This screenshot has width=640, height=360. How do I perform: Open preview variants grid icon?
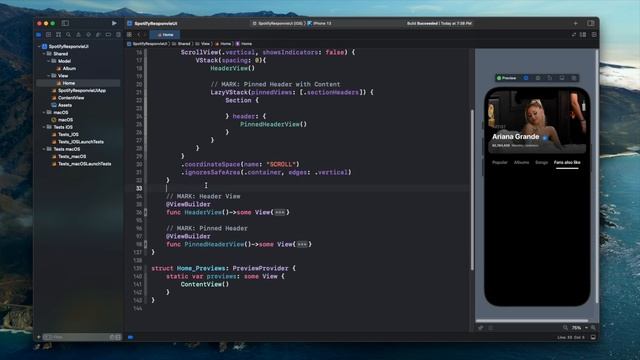[x=574, y=78]
